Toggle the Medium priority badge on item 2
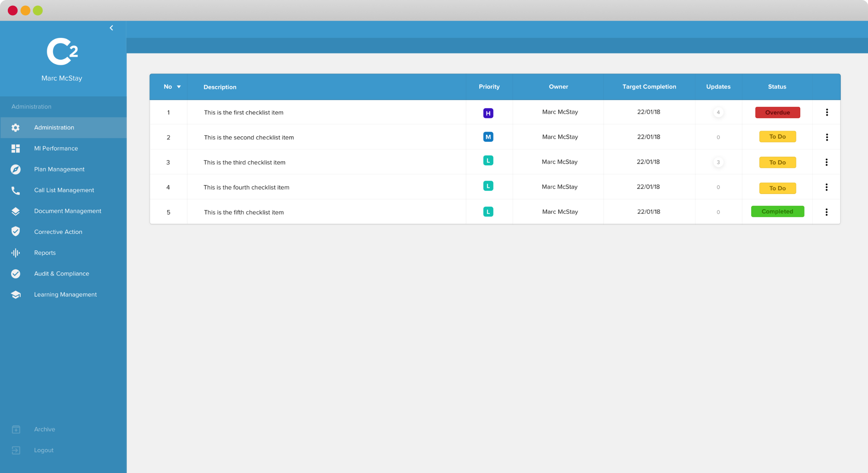Image resolution: width=868 pixels, height=473 pixels. pos(488,137)
